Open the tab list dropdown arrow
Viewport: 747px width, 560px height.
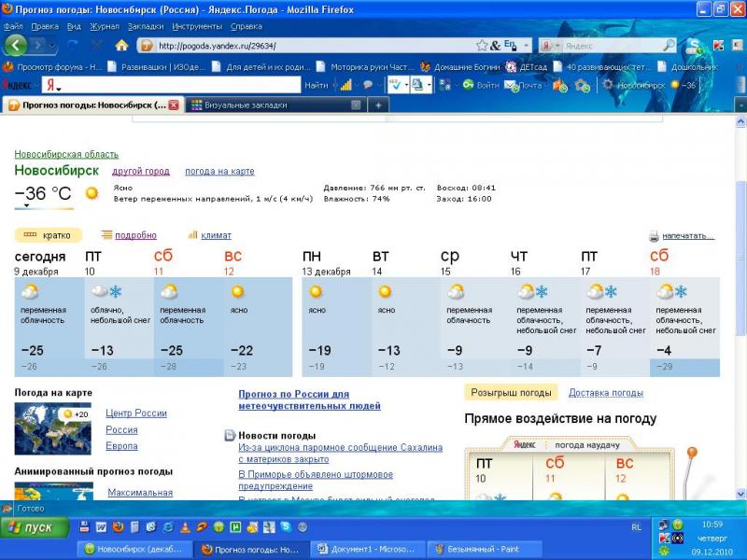(x=740, y=105)
